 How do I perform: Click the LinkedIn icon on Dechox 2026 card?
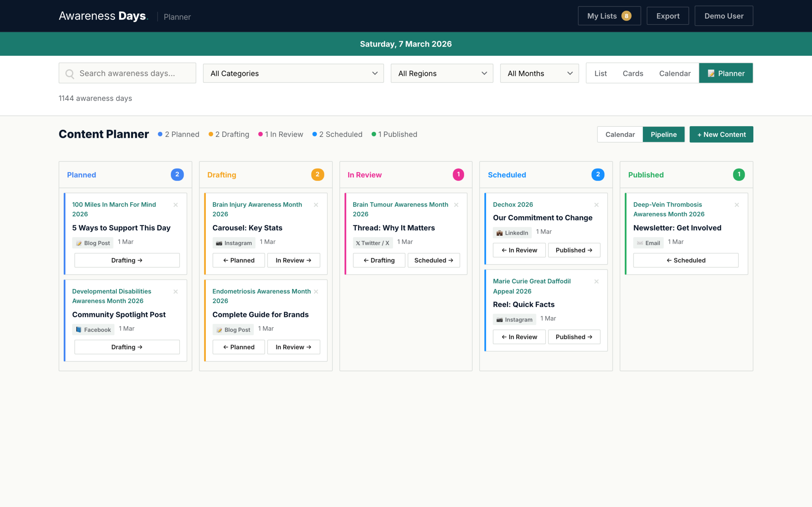point(499,232)
